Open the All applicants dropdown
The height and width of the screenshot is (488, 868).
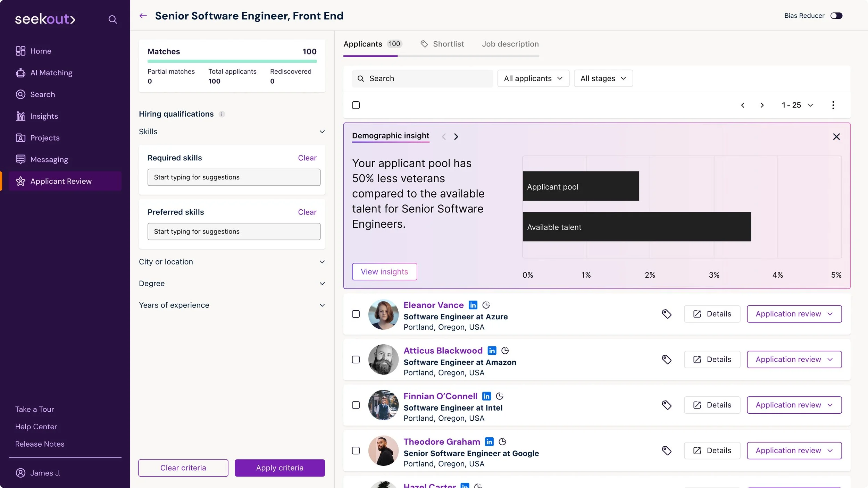coord(533,78)
